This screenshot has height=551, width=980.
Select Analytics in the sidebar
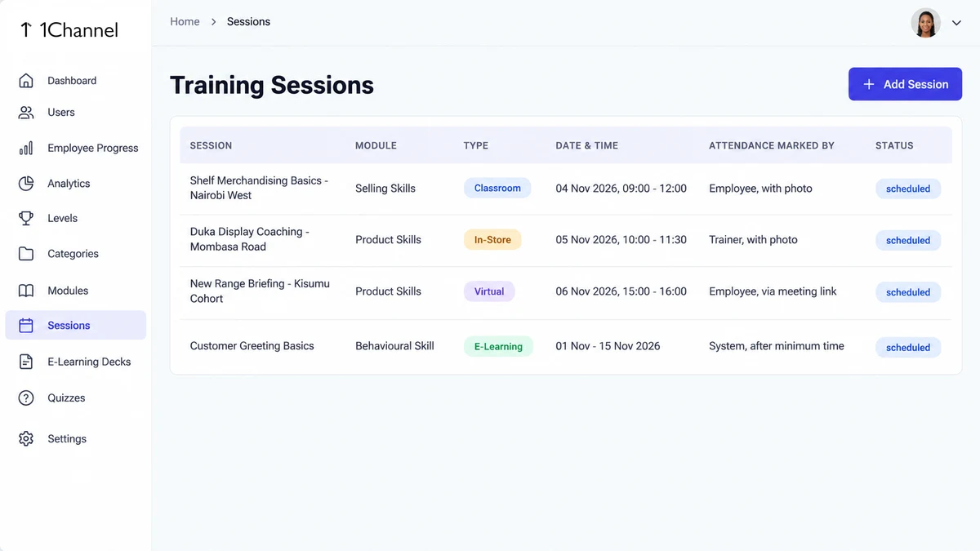(69, 184)
